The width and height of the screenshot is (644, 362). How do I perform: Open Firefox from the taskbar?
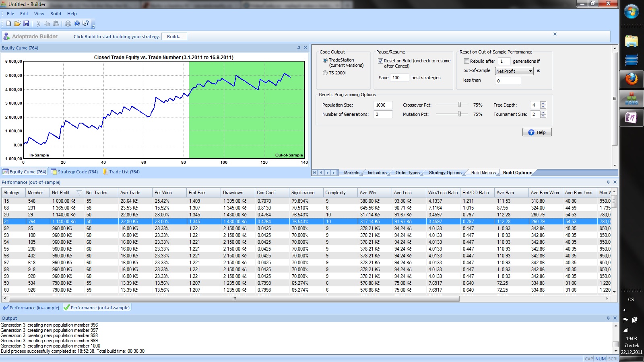631,79
